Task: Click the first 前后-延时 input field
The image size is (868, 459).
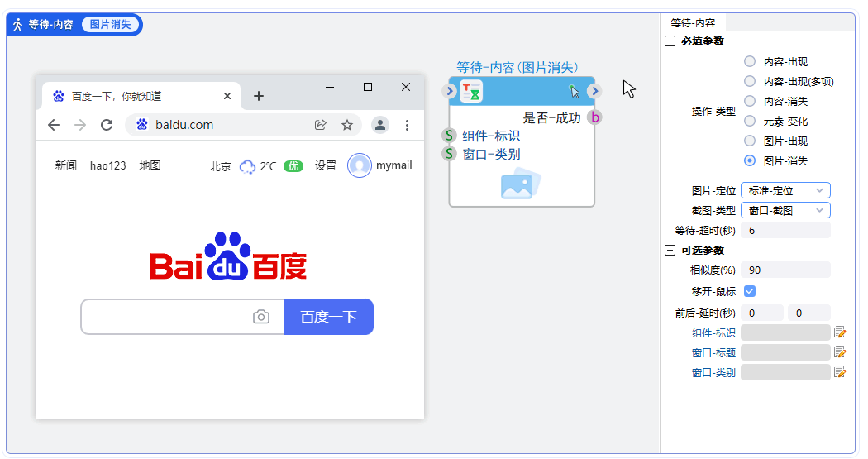Action: [x=762, y=313]
